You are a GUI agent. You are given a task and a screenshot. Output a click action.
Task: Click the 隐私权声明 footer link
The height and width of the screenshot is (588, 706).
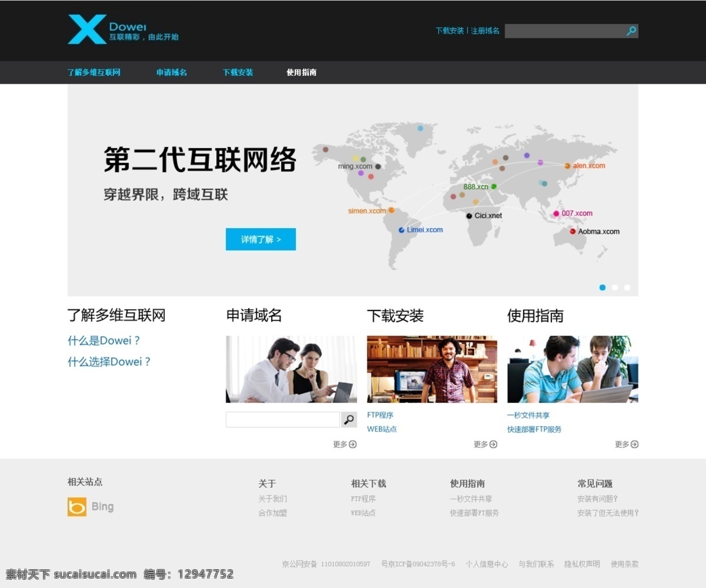pos(582,564)
